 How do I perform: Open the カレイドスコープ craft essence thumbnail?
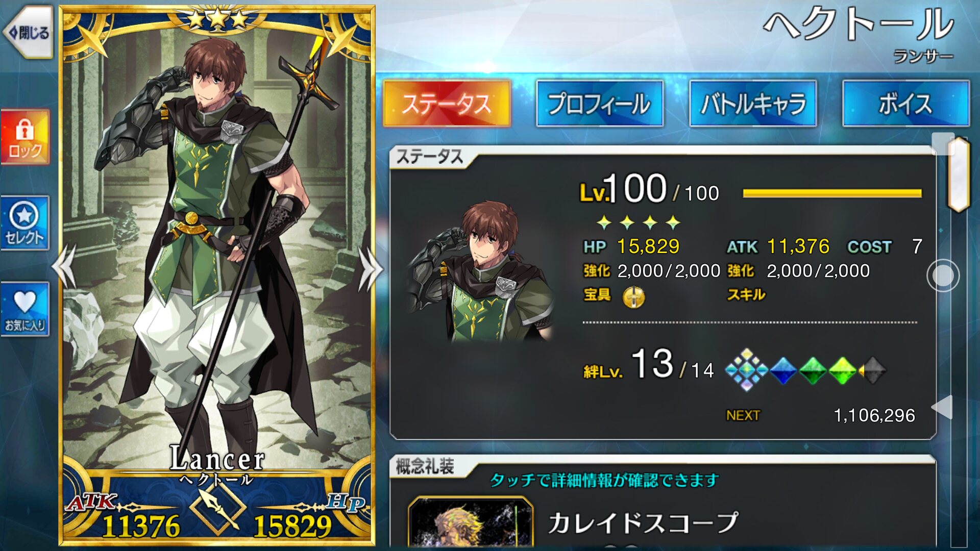(x=471, y=523)
